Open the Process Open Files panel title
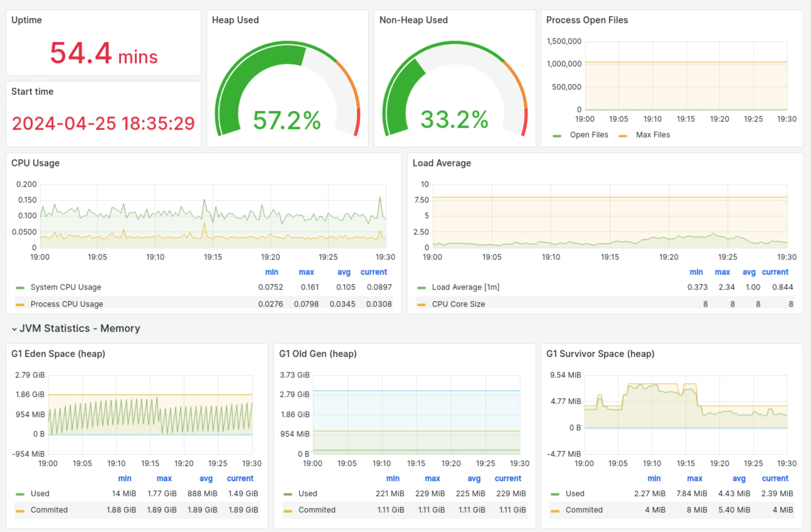This screenshot has width=811, height=532. 587,20
